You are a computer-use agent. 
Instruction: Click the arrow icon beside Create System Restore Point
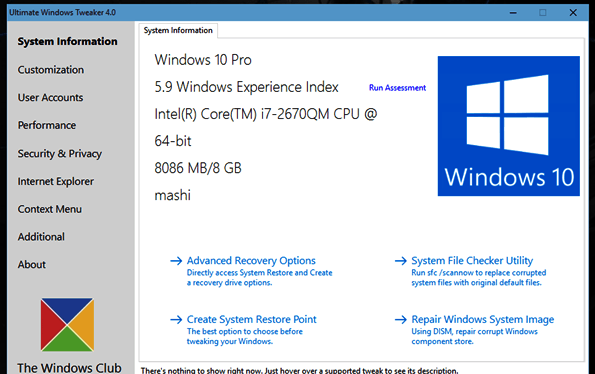pos(176,319)
